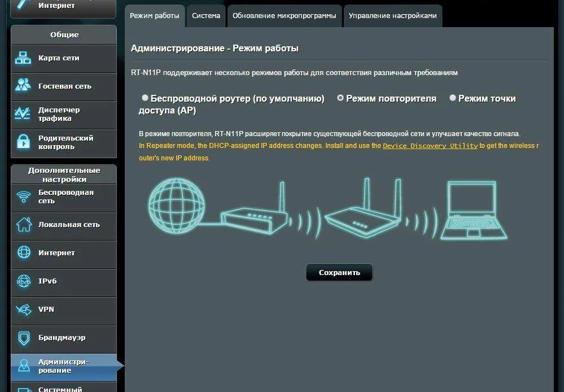Open Карта сети menu item
The image size is (564, 392).
click(64, 58)
